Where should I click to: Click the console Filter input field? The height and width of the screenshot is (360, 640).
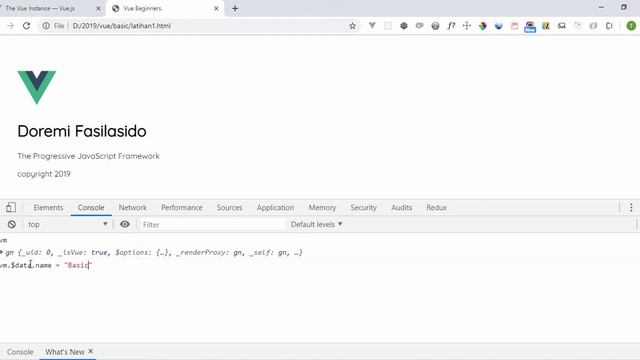212,224
